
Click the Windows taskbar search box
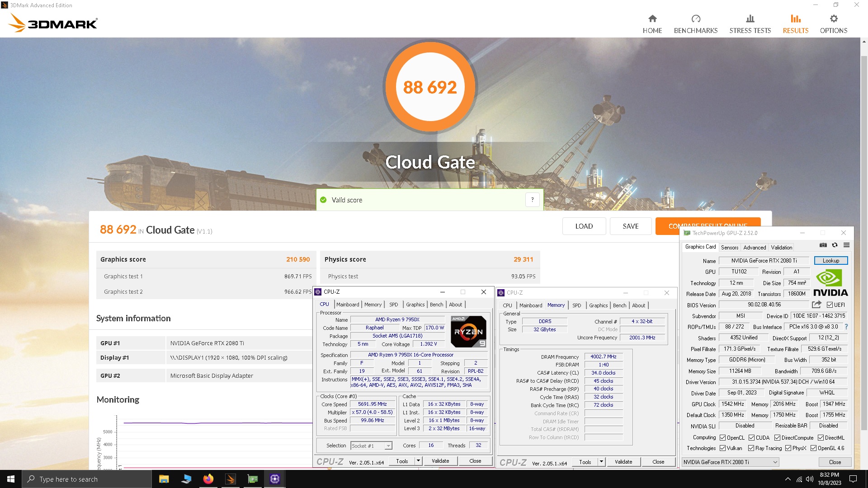pyautogui.click(x=87, y=479)
